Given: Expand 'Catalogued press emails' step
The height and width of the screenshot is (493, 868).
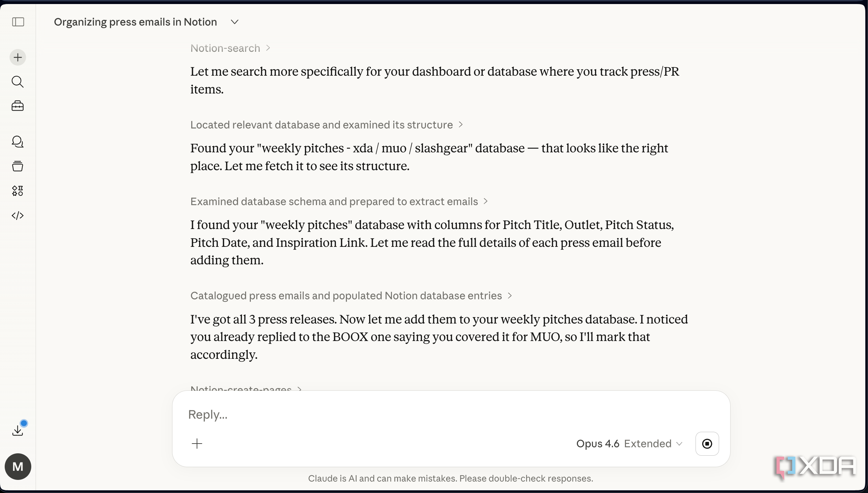Looking at the screenshot, I should coord(351,296).
